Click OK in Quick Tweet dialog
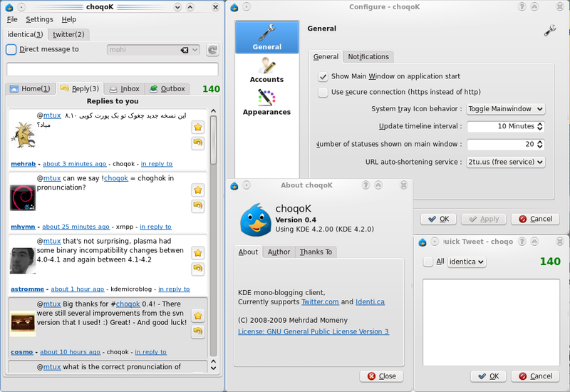The width and height of the screenshot is (570, 392). click(489, 376)
